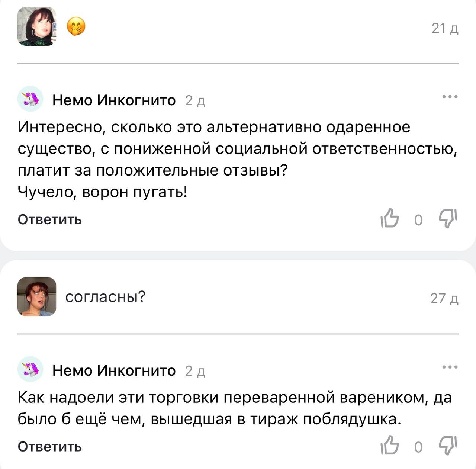Viewport: 476px width, 469px height.
Task: Like the comment under the 'согласны?' post
Action: [x=389, y=445]
